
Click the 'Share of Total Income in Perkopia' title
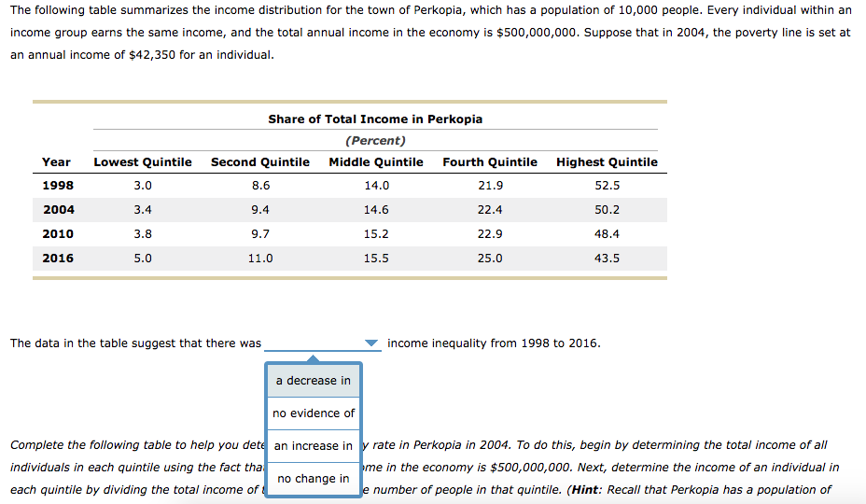[375, 119]
